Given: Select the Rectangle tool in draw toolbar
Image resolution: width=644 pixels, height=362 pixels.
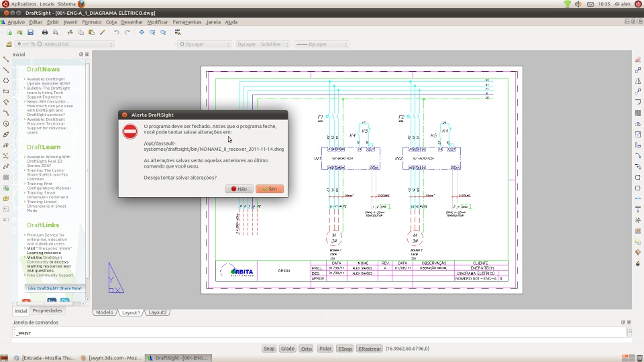Looking at the screenshot, I should coord(6,92).
